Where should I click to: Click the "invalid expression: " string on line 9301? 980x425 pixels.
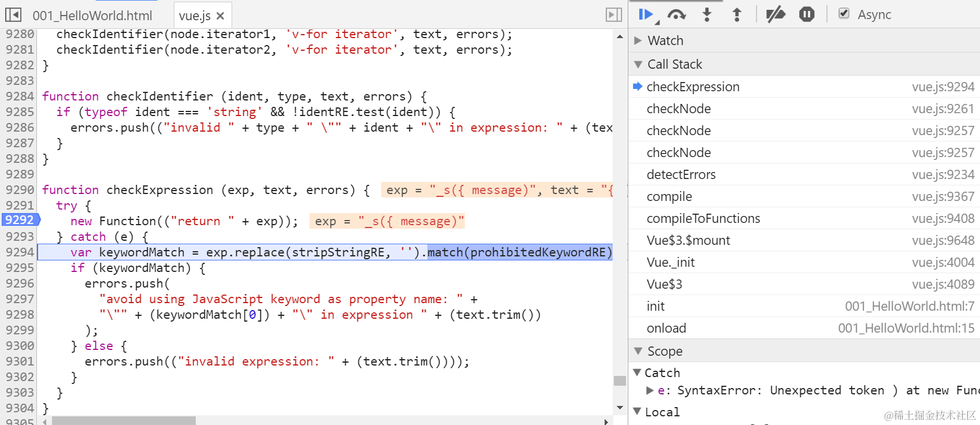point(256,361)
